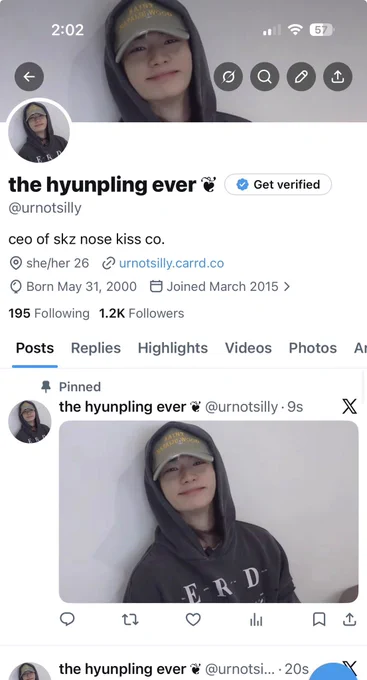
Task: Expand Joined March 2015 details chevron
Action: pyautogui.click(x=286, y=287)
